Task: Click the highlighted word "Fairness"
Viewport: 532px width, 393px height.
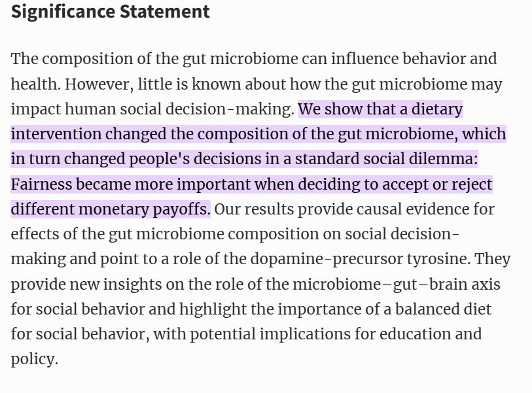Action: tap(41, 184)
